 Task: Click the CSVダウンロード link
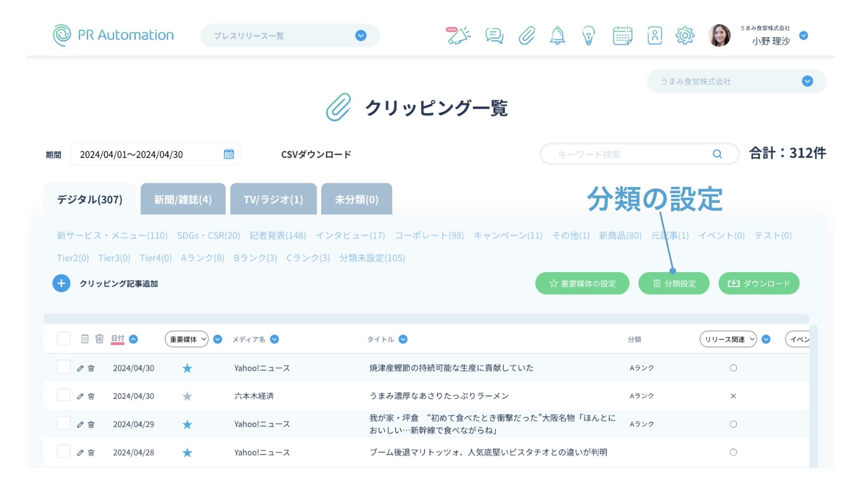(x=316, y=155)
